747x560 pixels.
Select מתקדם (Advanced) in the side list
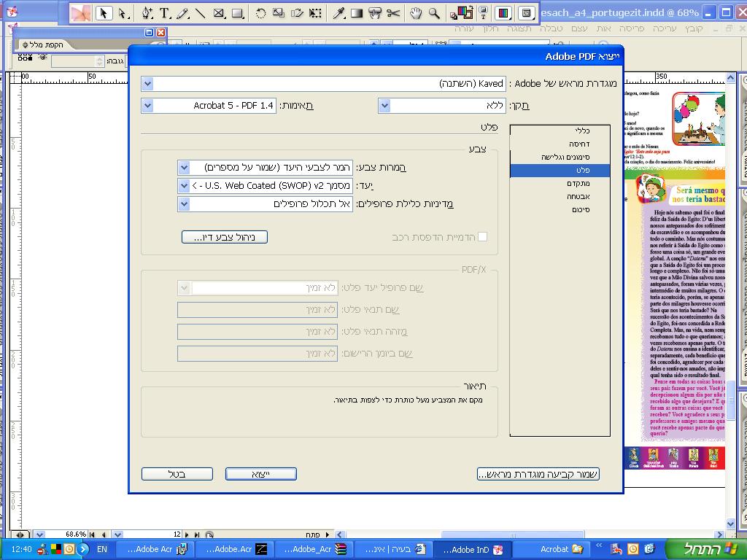click(560, 183)
